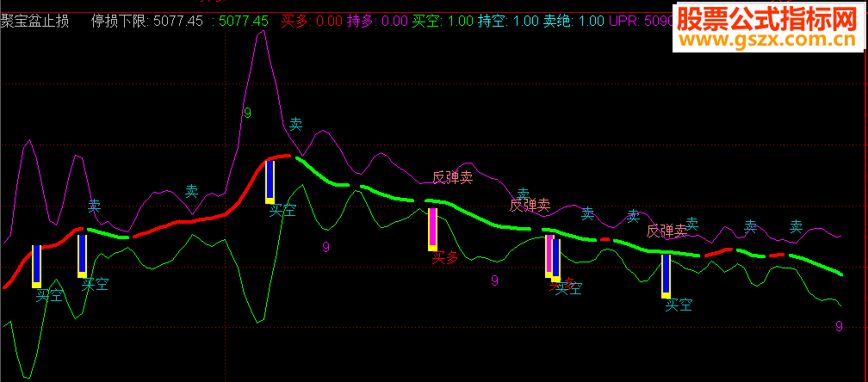Select the red 买多: 0.00 readout
Viewport: 868px width, 382px height.
click(313, 22)
